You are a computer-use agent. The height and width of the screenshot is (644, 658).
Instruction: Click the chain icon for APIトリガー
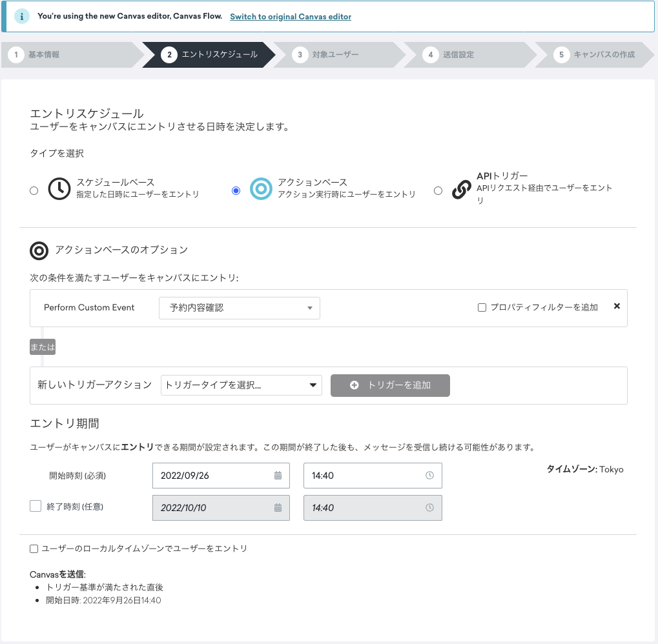(x=462, y=190)
